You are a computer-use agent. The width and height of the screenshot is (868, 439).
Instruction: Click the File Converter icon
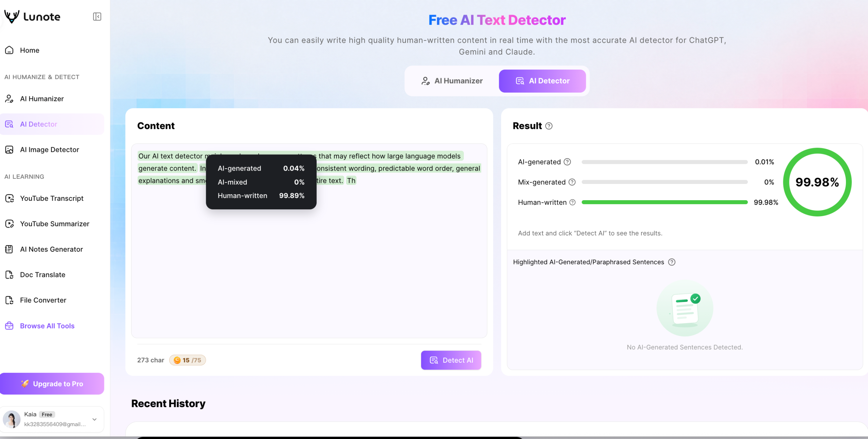tap(9, 300)
